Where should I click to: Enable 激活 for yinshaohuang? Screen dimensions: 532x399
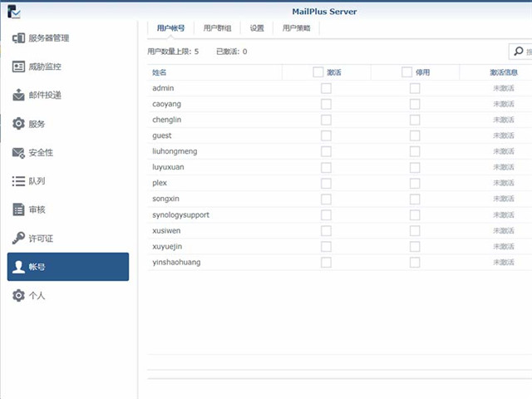pyautogui.click(x=326, y=263)
